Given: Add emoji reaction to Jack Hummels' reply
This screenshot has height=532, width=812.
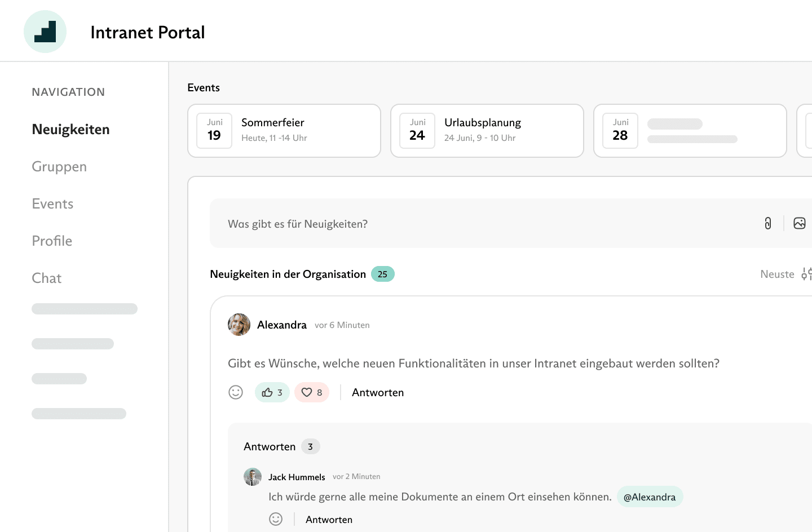Looking at the screenshot, I should (276, 519).
